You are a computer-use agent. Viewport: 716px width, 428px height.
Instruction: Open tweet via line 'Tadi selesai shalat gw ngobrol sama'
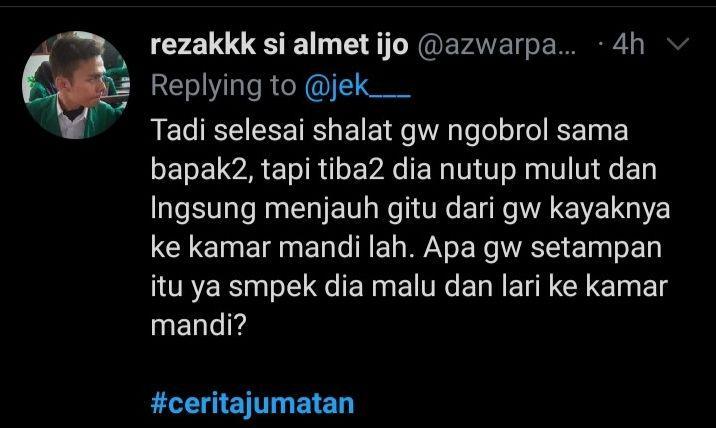click(390, 131)
